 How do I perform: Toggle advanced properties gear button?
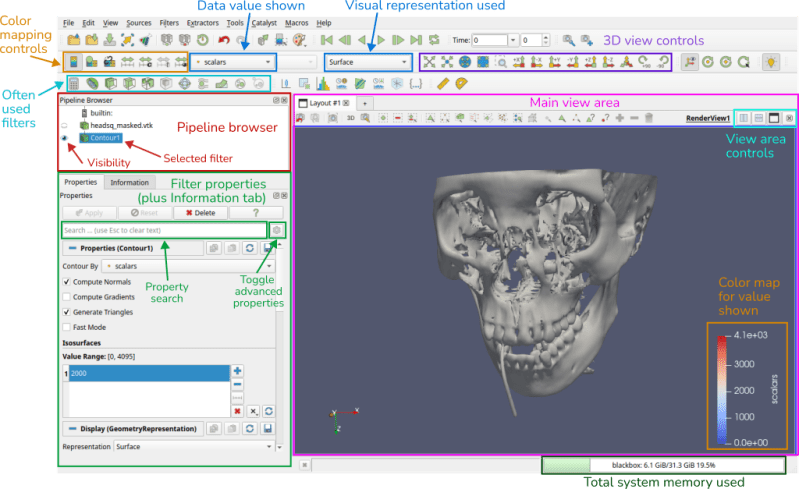[277, 230]
